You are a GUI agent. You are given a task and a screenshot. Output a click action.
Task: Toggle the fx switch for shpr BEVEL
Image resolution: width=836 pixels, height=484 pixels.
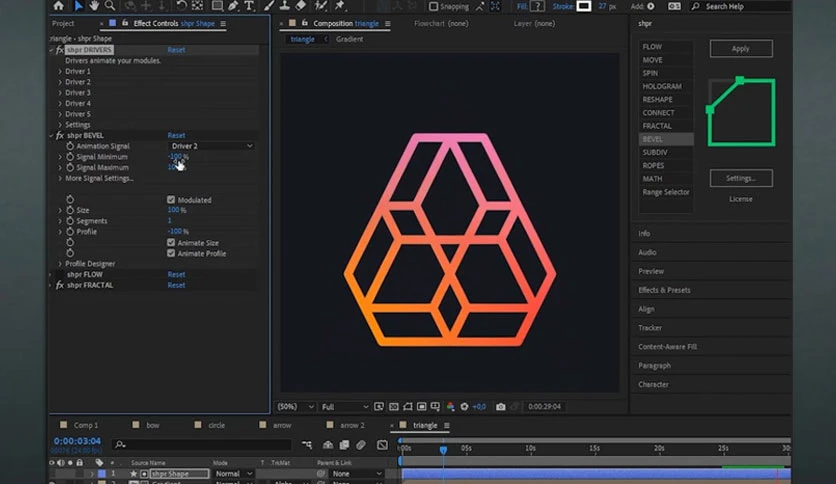click(x=60, y=135)
